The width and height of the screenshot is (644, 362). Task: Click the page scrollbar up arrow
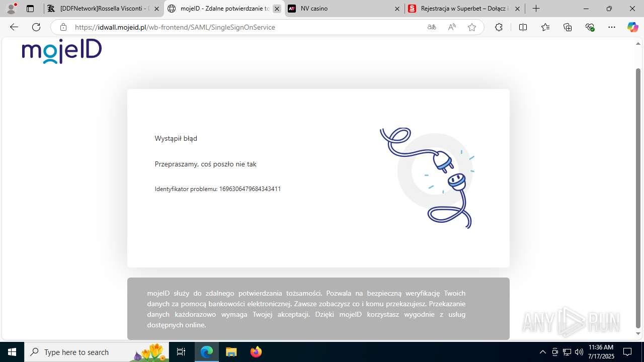[638, 44]
